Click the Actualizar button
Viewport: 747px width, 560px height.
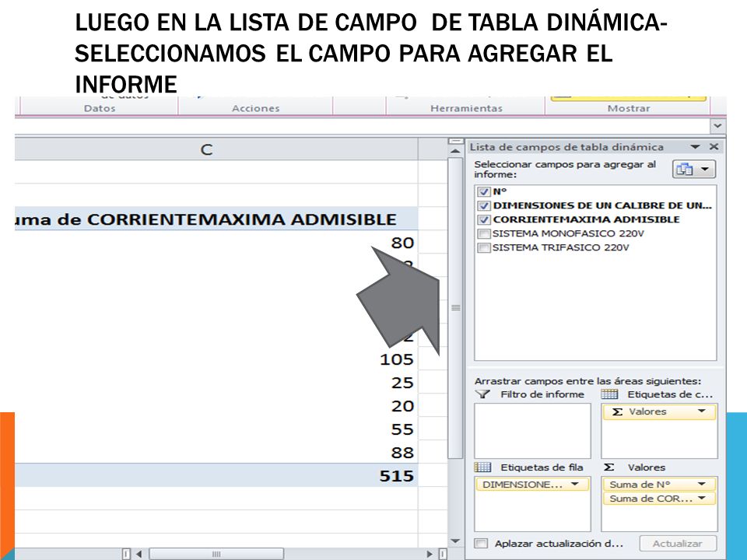[678, 544]
